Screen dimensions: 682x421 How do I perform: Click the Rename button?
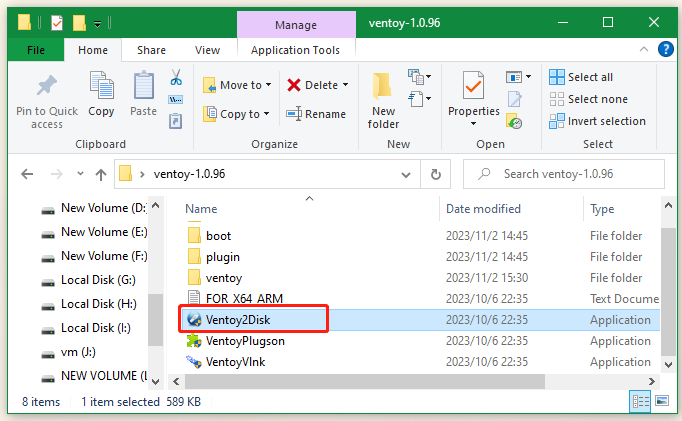[316, 114]
